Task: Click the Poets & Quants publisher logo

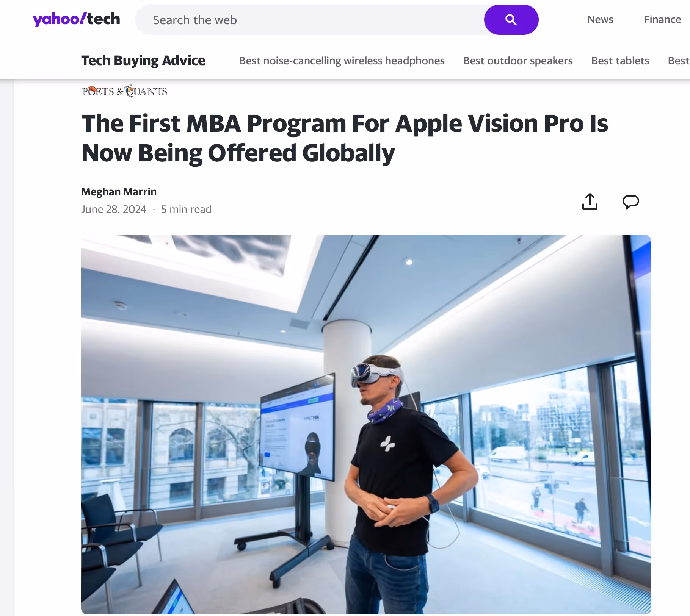Action: (124, 91)
